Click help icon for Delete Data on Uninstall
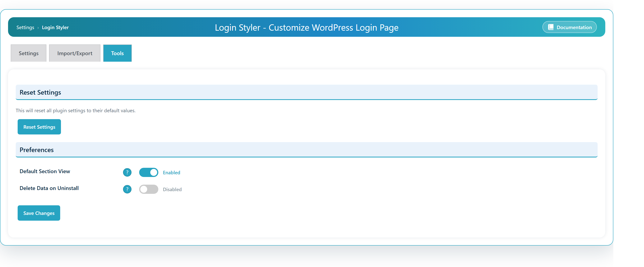 click(127, 189)
